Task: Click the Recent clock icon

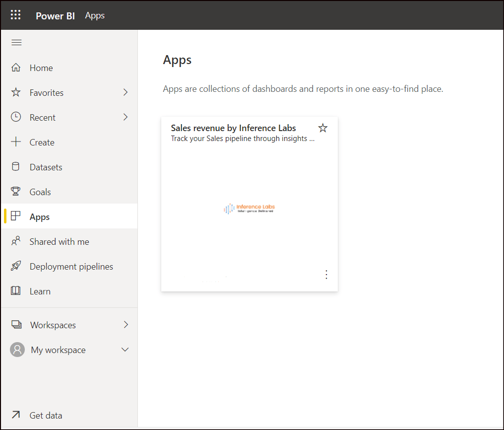Action: point(16,117)
